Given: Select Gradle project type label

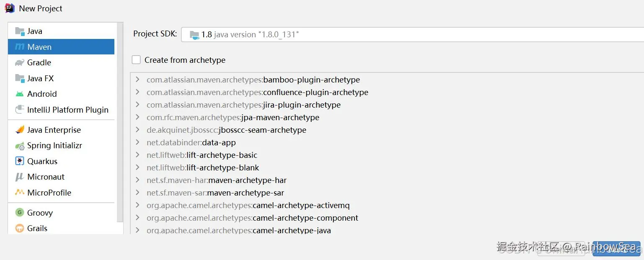Looking at the screenshot, I should tap(39, 63).
